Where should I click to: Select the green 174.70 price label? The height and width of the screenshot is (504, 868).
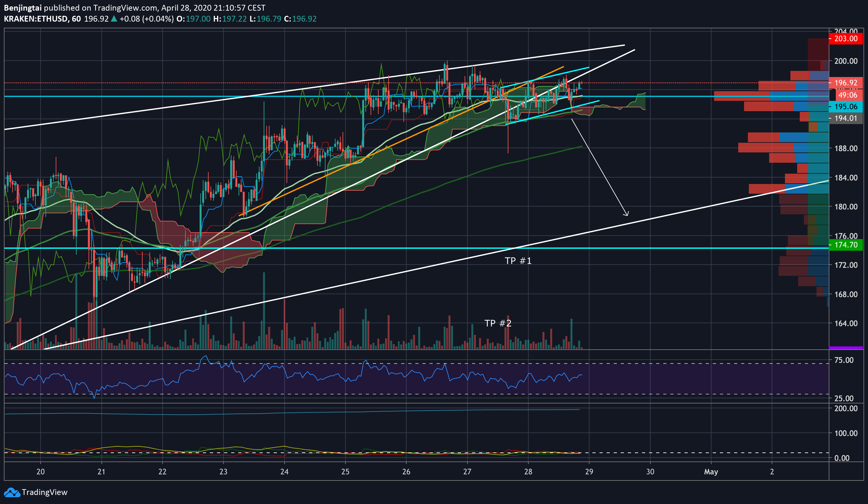point(845,245)
